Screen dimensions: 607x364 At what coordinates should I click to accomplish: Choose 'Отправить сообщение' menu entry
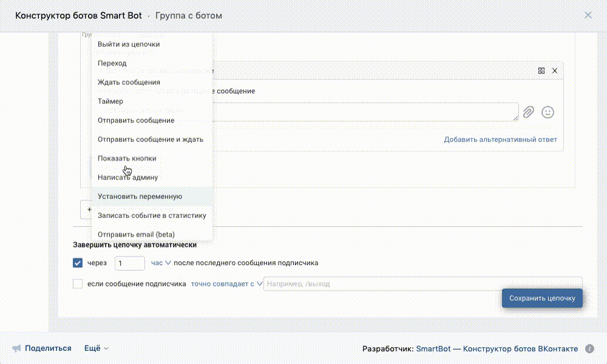point(152,120)
